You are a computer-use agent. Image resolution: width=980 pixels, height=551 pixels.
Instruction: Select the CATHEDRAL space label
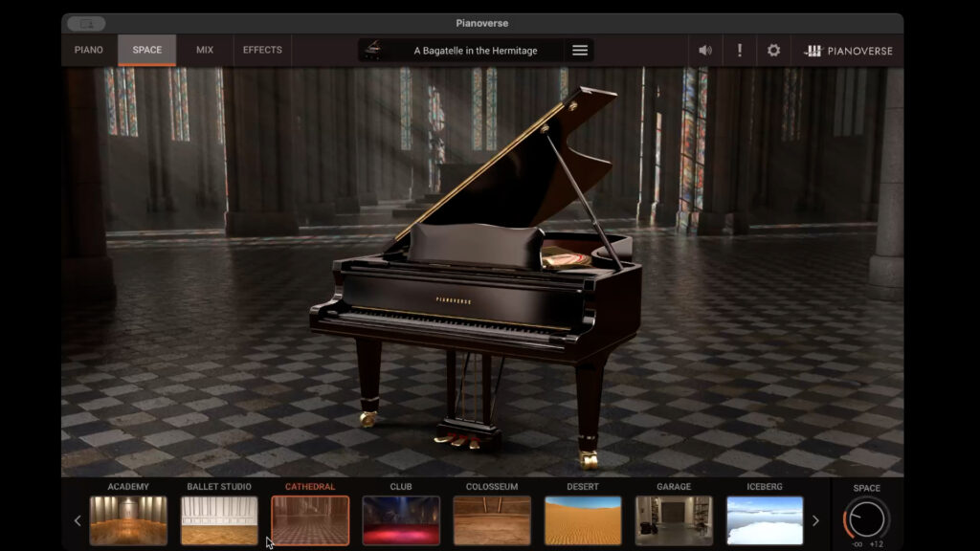click(310, 486)
